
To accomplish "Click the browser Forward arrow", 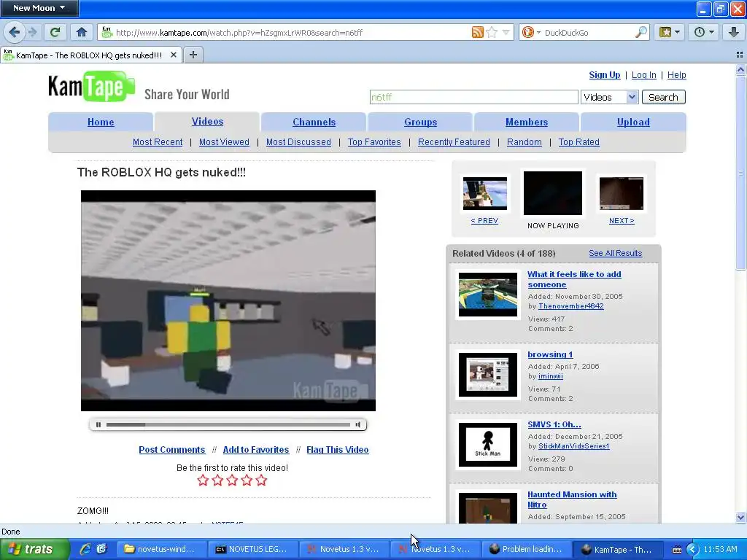I will (32, 32).
